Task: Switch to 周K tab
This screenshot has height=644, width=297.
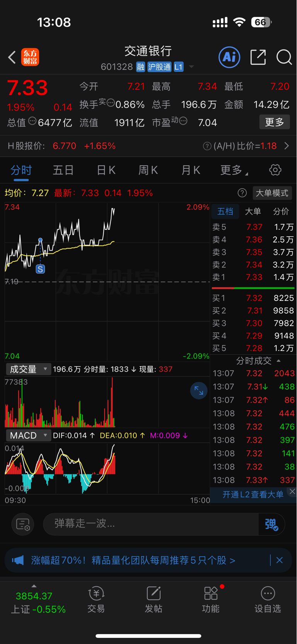Action: point(148,170)
